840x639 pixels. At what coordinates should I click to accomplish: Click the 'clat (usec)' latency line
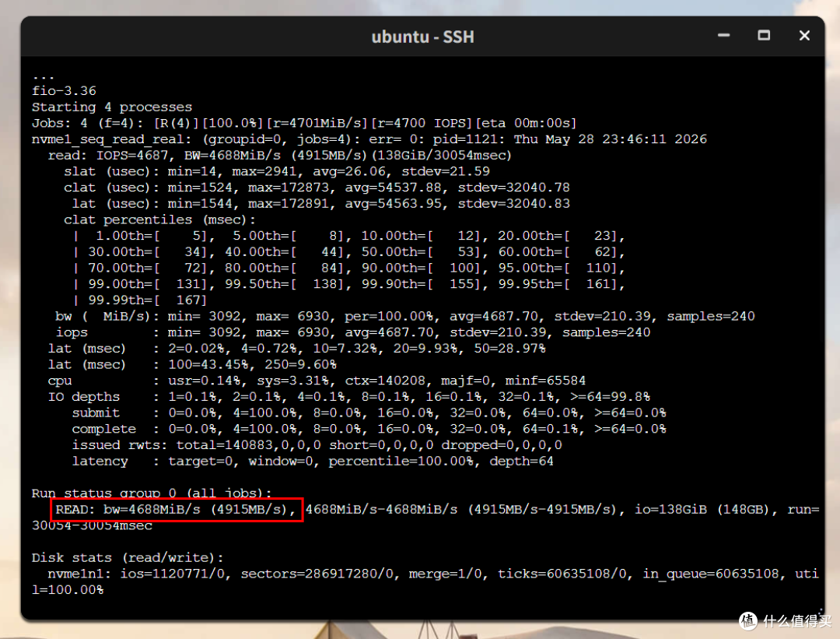[x=317, y=187]
